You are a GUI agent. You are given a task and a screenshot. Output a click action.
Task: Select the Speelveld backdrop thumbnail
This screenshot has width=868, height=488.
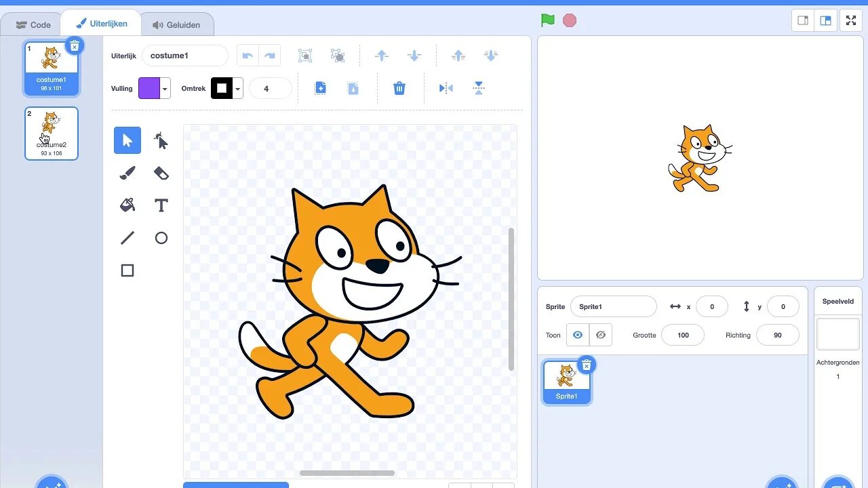tap(838, 335)
